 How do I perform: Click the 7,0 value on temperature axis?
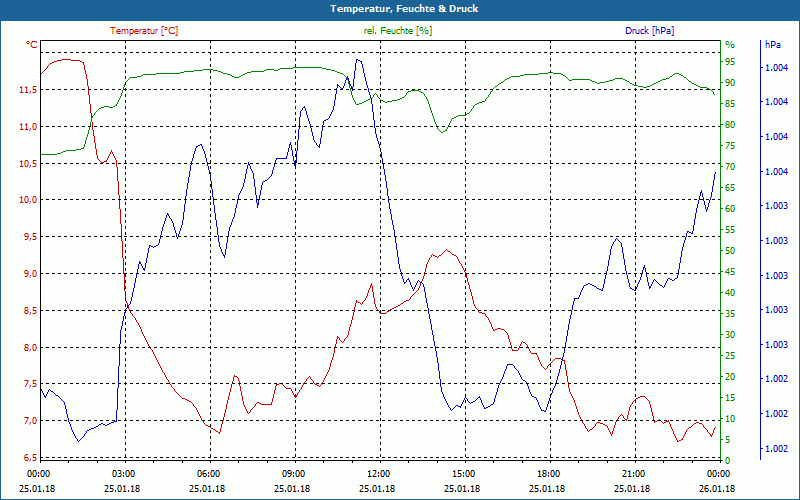coord(30,421)
